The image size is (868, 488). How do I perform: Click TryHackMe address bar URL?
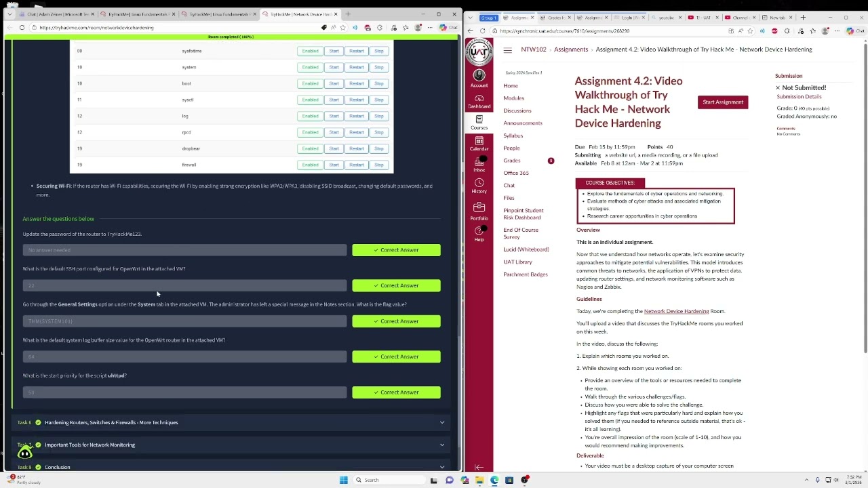click(x=96, y=28)
